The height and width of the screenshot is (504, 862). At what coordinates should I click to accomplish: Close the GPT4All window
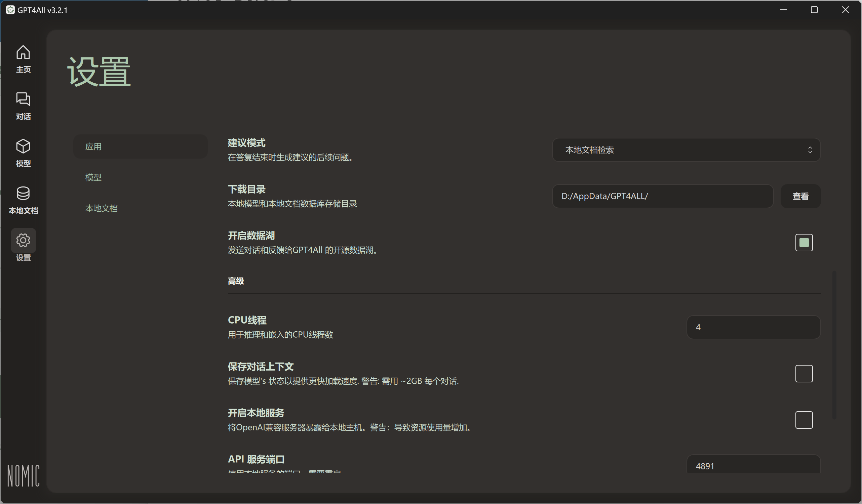(845, 10)
